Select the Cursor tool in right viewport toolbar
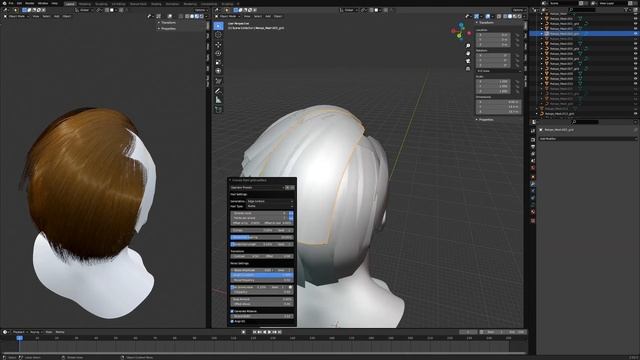This screenshot has width=640, height=360. 218,35
